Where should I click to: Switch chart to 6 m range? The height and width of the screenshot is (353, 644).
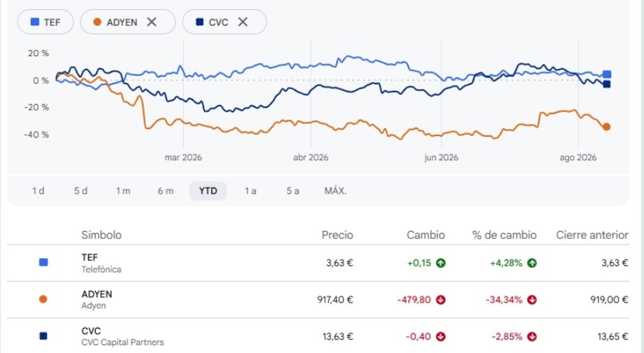(x=165, y=191)
